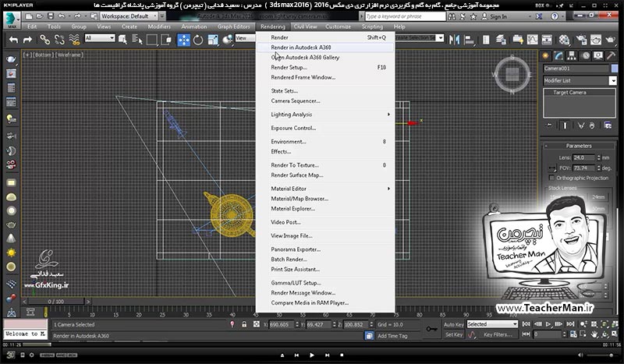
Task: Click the Redo arrow in main toolbar
Action: click(x=27, y=40)
